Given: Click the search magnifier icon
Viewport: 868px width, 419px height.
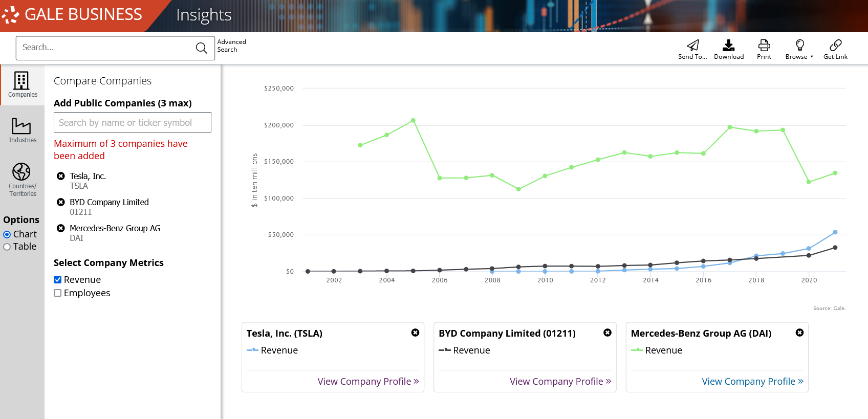Looking at the screenshot, I should [202, 48].
